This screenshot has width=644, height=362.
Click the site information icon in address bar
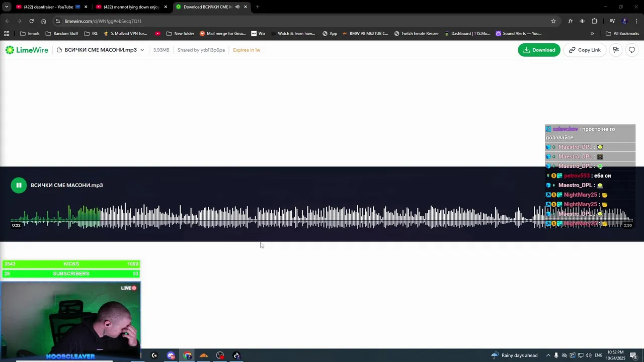(x=58, y=21)
